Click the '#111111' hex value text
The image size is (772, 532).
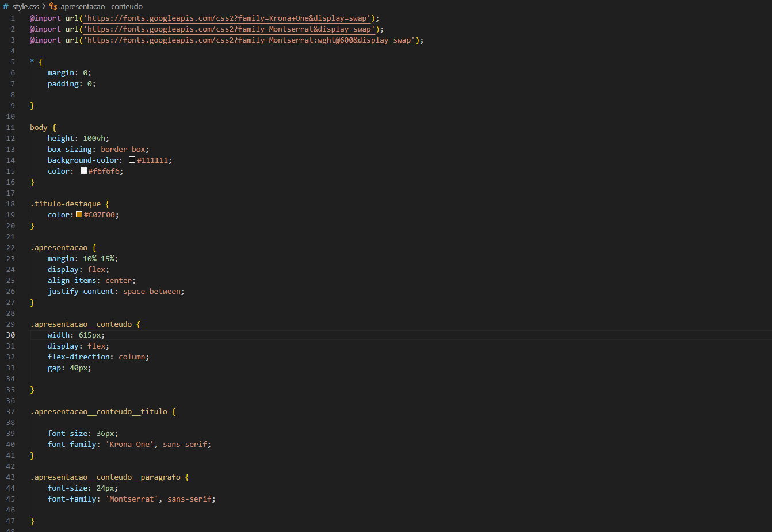point(152,160)
